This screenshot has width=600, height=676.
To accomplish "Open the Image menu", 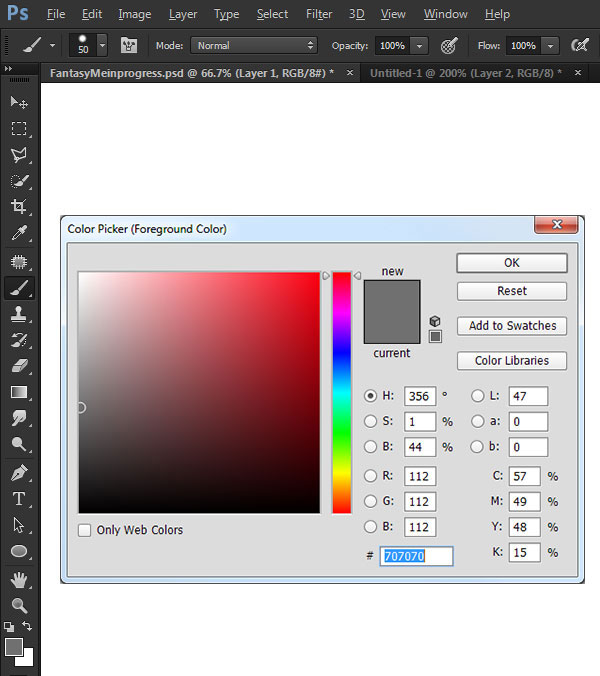I will pyautogui.click(x=134, y=14).
